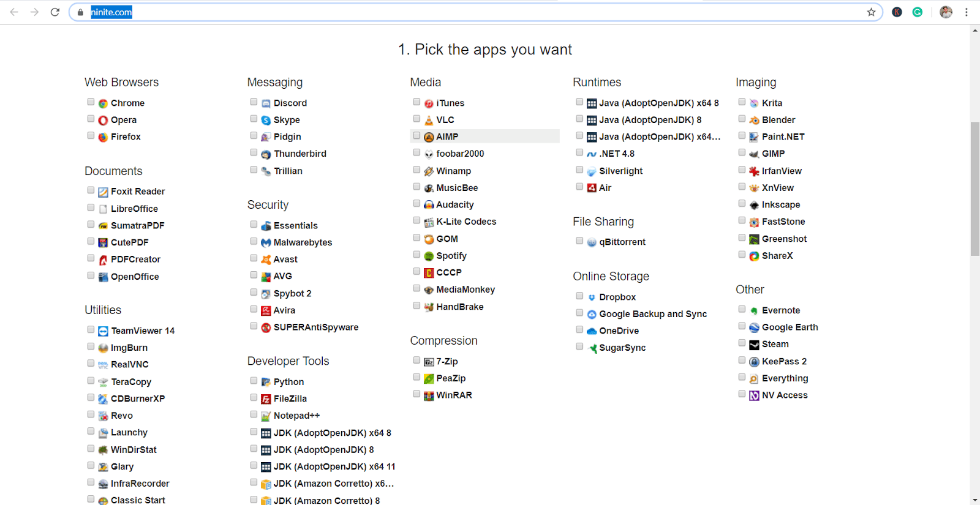Tick the Google Backup and Sync checkbox

tap(579, 313)
